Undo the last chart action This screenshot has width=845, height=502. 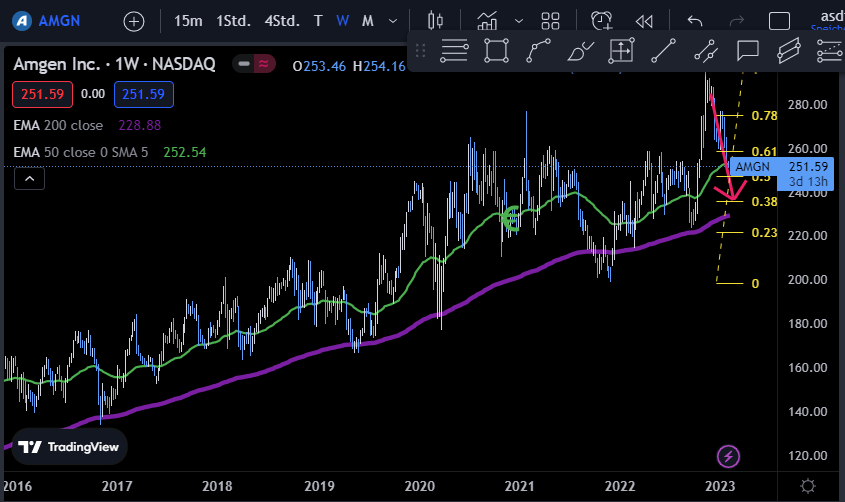coord(695,21)
